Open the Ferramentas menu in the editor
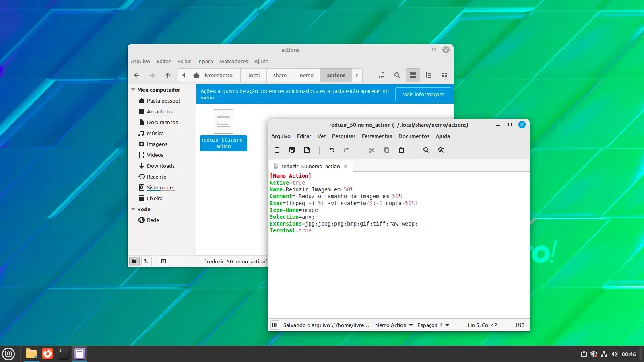The image size is (644, 362). tap(377, 136)
